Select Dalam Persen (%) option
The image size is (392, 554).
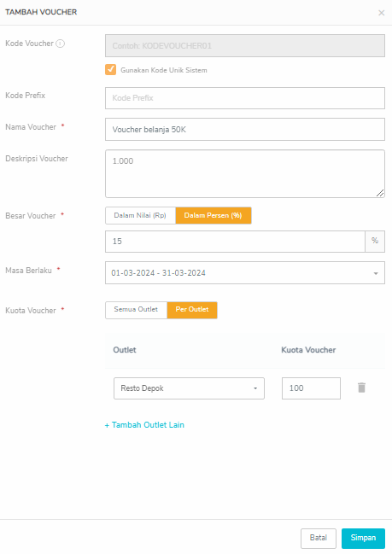click(214, 215)
